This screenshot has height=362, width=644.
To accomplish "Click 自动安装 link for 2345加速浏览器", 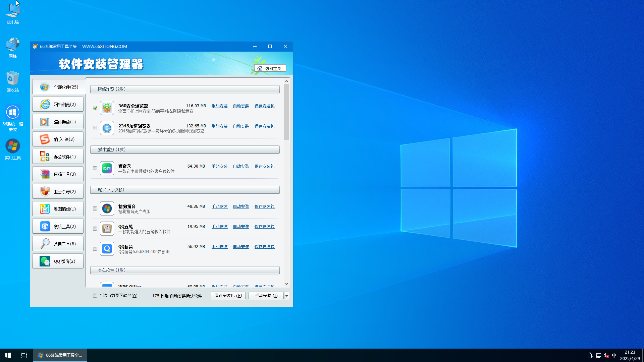I will point(241,126).
